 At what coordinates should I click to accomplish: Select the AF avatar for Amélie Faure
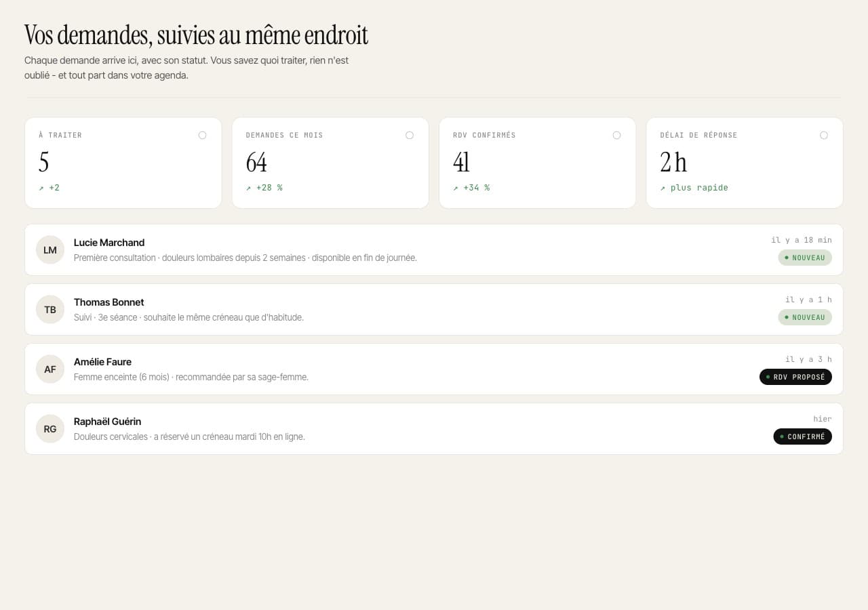coord(50,369)
